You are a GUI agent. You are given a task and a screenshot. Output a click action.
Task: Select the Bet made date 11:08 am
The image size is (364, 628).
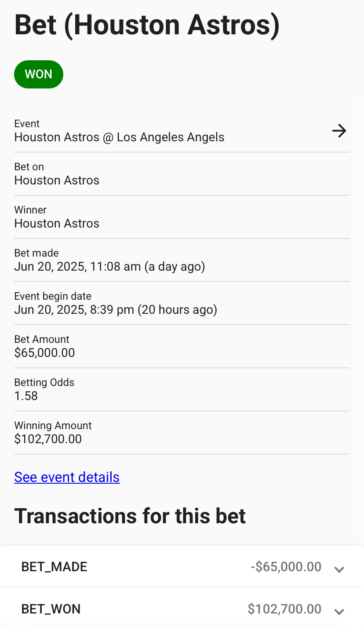(x=110, y=267)
